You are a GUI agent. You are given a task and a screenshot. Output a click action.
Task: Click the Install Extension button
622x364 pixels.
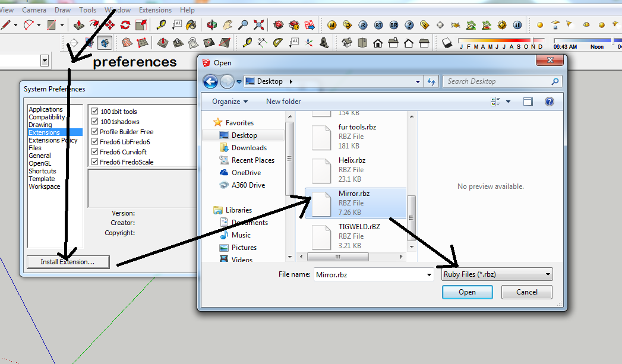[68, 262]
